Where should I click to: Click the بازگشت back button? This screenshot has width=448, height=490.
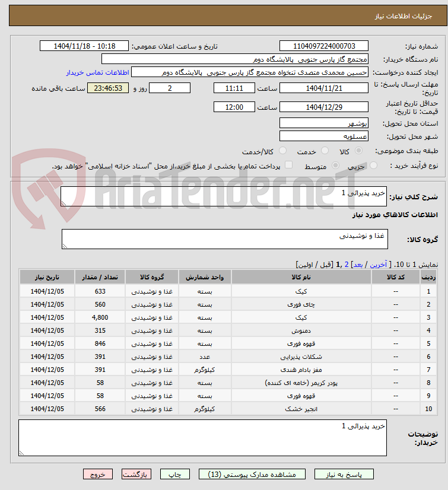pyautogui.click(x=136, y=475)
